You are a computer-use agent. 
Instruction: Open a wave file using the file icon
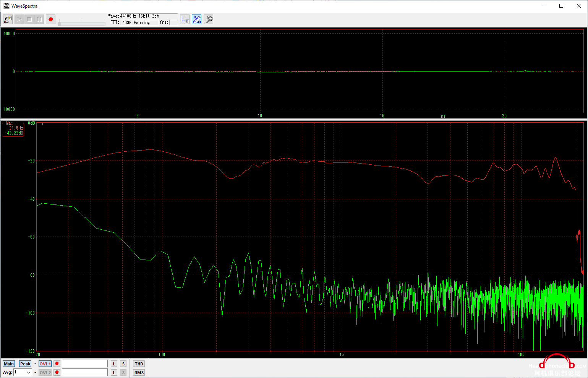8,19
